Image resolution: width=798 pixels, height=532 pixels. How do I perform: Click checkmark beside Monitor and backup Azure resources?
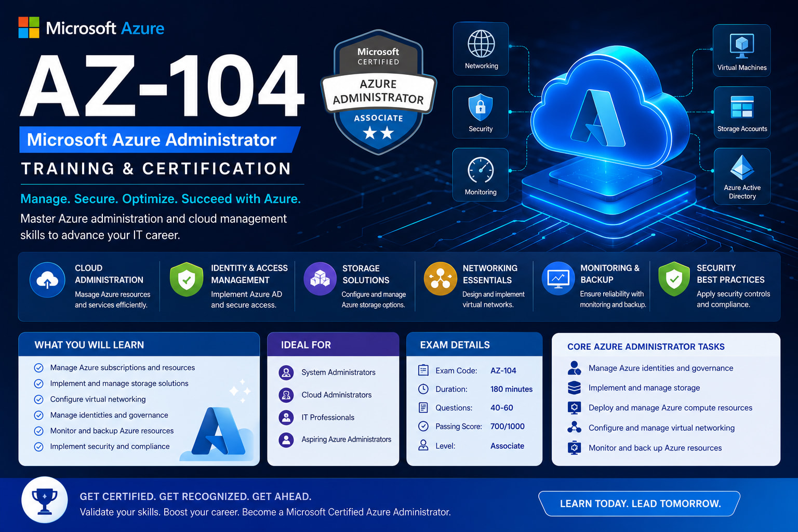pyautogui.click(x=38, y=431)
